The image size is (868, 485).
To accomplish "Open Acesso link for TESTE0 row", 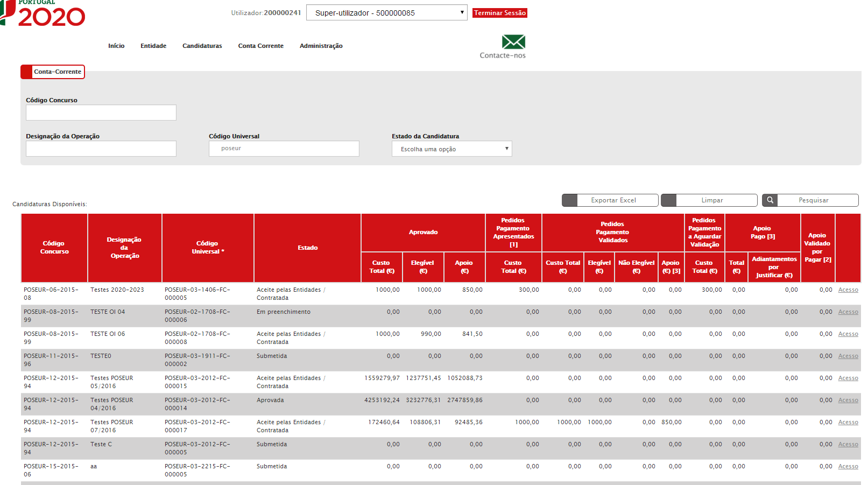I will point(848,356).
